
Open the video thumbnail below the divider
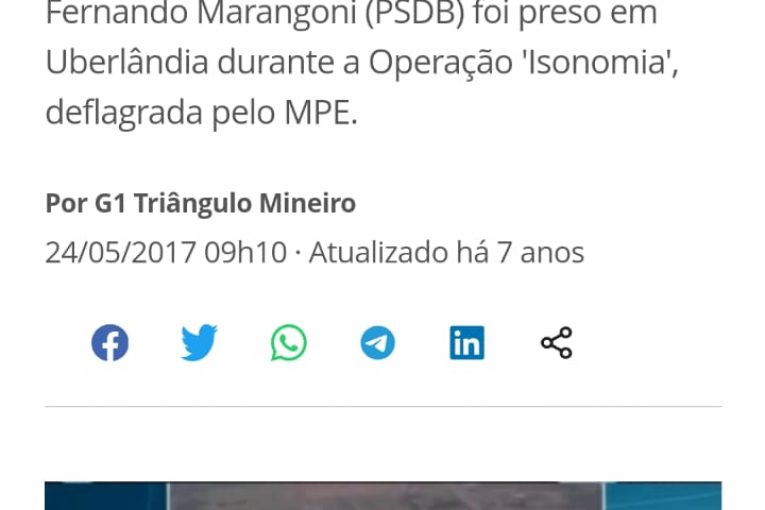tap(383, 496)
